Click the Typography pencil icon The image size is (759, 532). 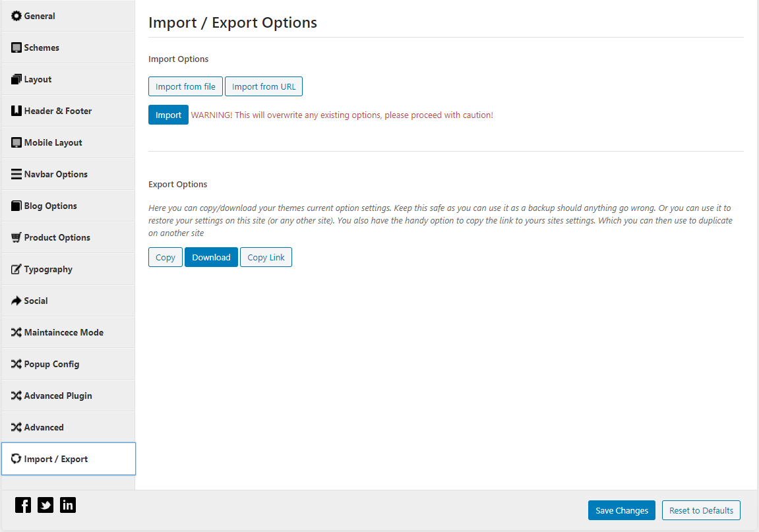[x=16, y=269]
